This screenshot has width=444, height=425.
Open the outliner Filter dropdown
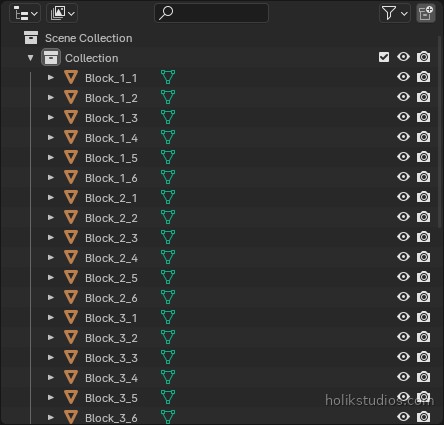click(x=395, y=13)
